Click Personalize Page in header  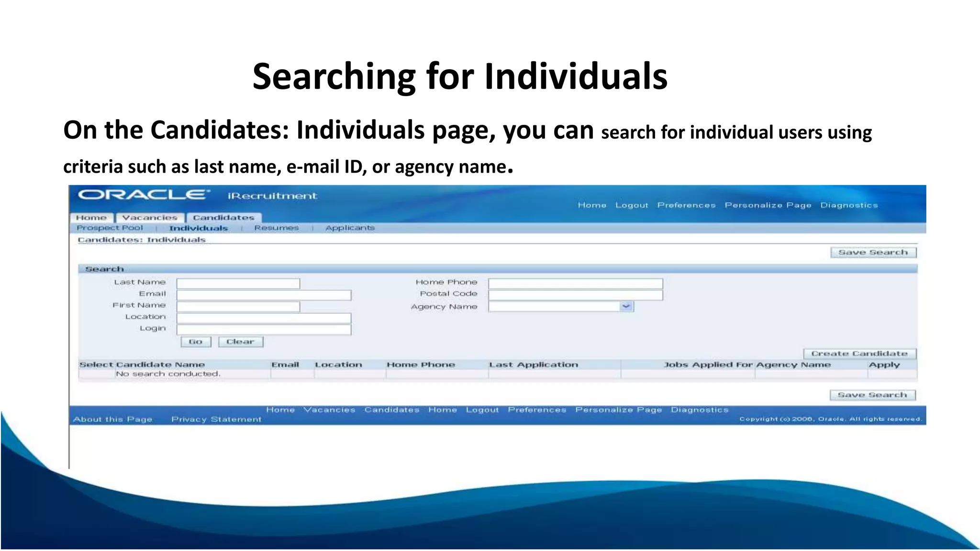pos(768,205)
